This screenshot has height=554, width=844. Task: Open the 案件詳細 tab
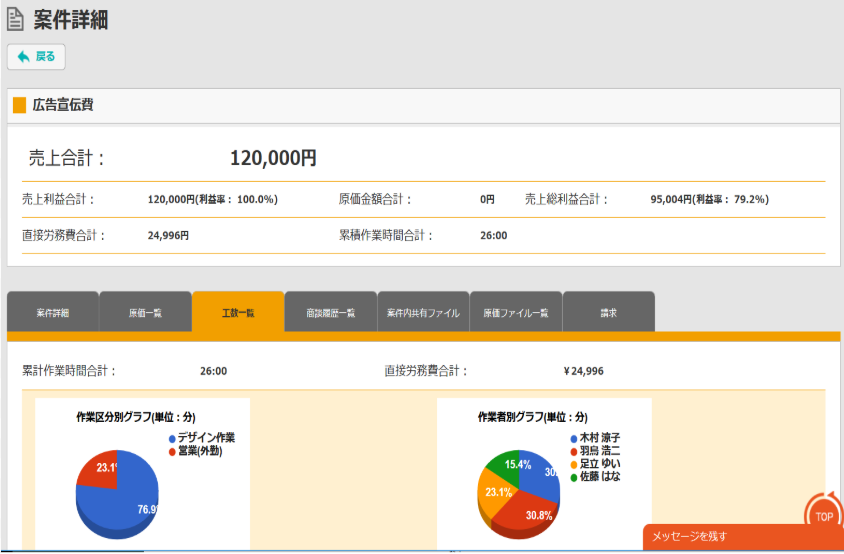pyautogui.click(x=53, y=312)
